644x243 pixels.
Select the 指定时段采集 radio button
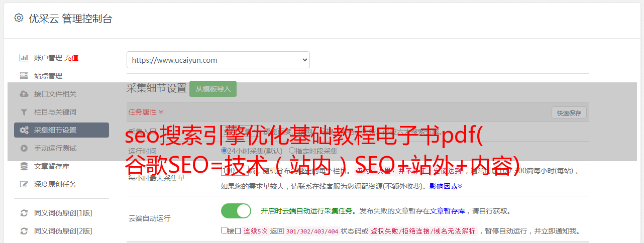click(292, 151)
